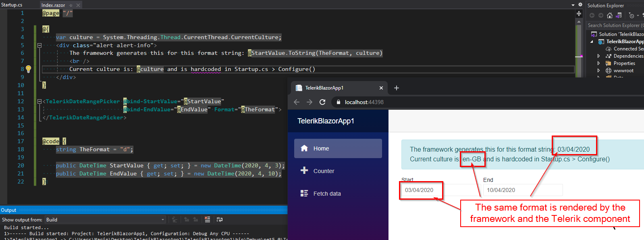Viewport: 644px width, 240px height.
Task: Open the Counter nav link
Action: 338,171
